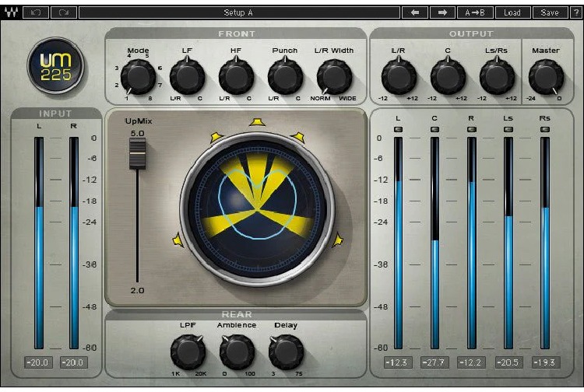
Task: Toggle the Rs output channel clip LED
Action: [x=545, y=129]
